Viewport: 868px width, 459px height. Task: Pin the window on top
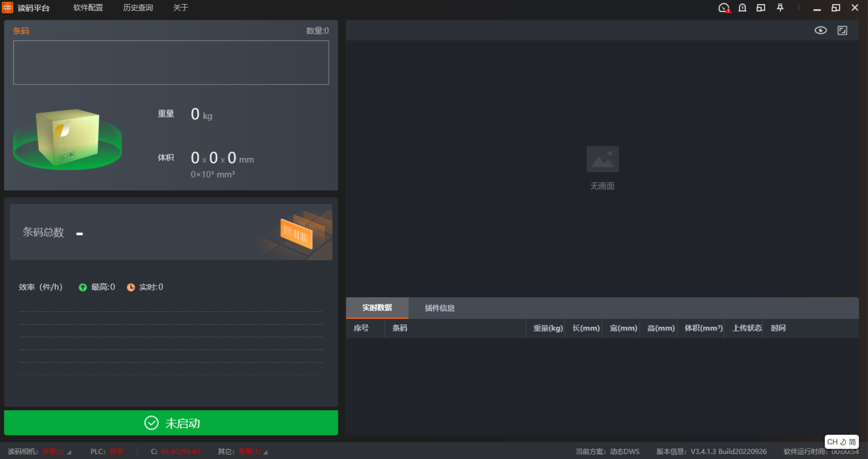click(x=780, y=8)
